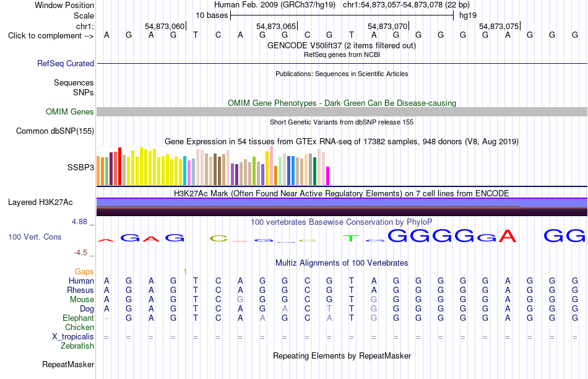Click position marker 54,873,060
Image resolution: width=588 pixels, height=379 pixels.
pyautogui.click(x=165, y=26)
